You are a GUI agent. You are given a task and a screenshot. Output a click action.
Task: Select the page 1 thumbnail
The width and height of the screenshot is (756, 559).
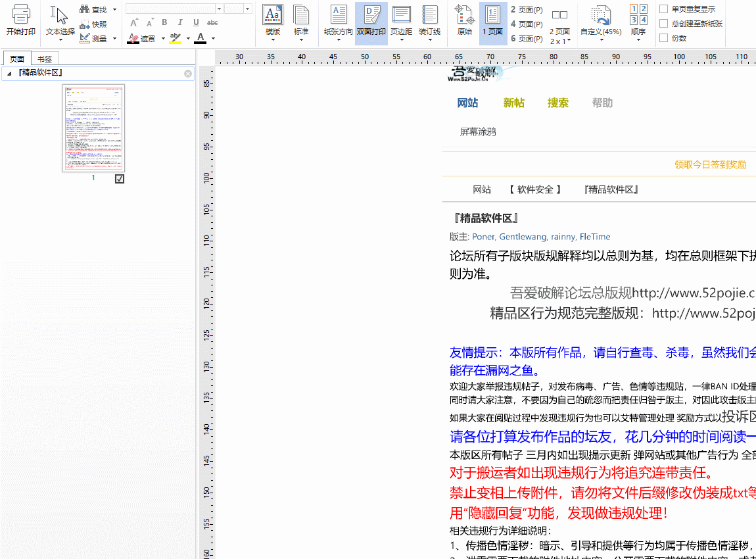[x=93, y=128]
